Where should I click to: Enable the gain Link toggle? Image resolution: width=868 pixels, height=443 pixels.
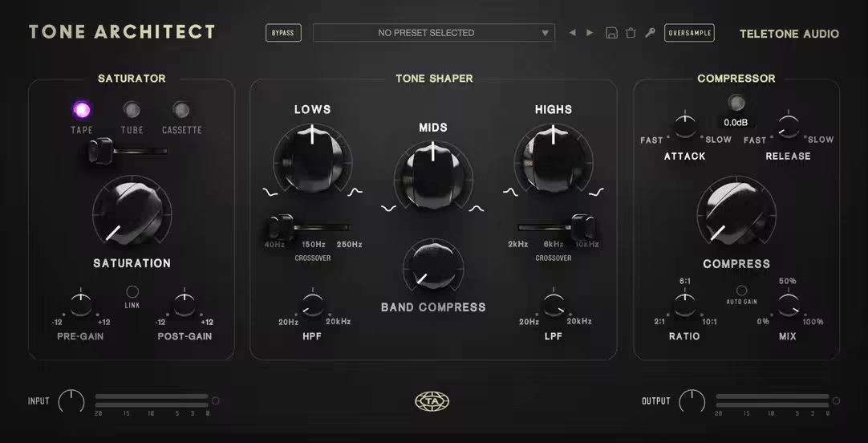coord(132,291)
